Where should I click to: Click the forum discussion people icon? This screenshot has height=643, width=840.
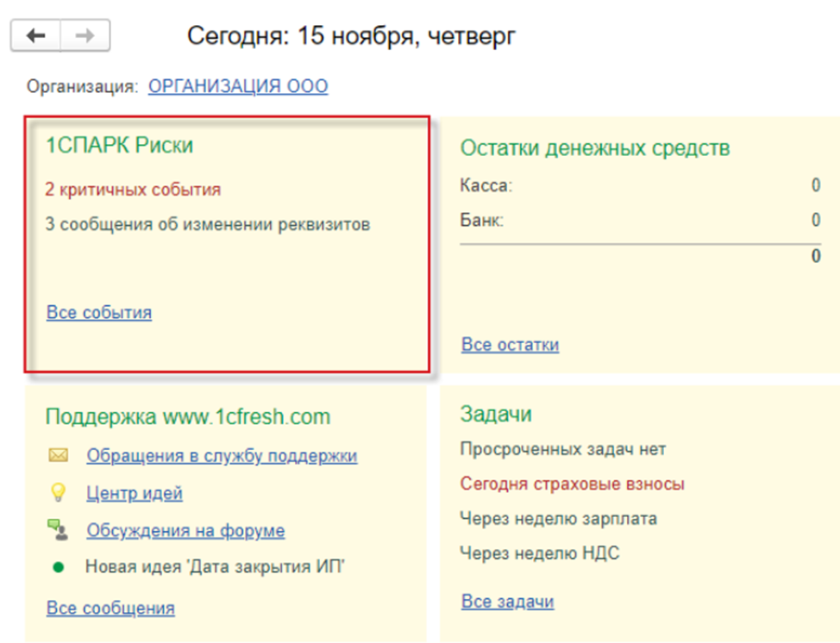coord(58,529)
